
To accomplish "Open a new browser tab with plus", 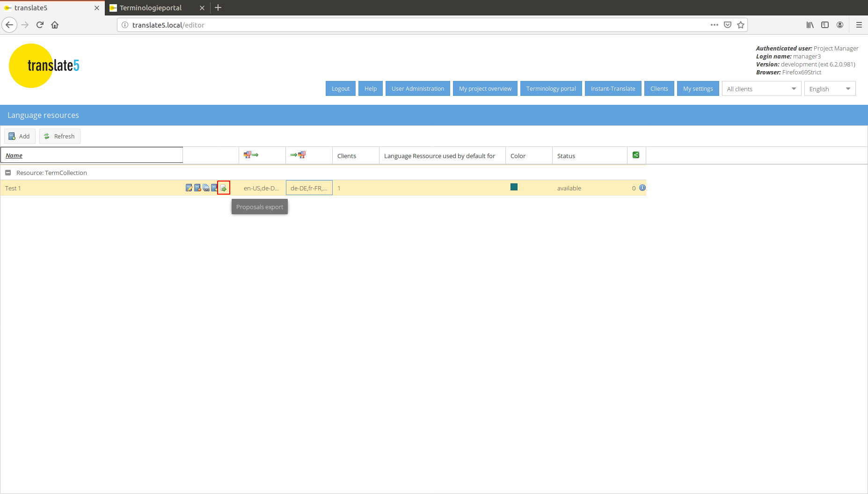I will coord(218,7).
